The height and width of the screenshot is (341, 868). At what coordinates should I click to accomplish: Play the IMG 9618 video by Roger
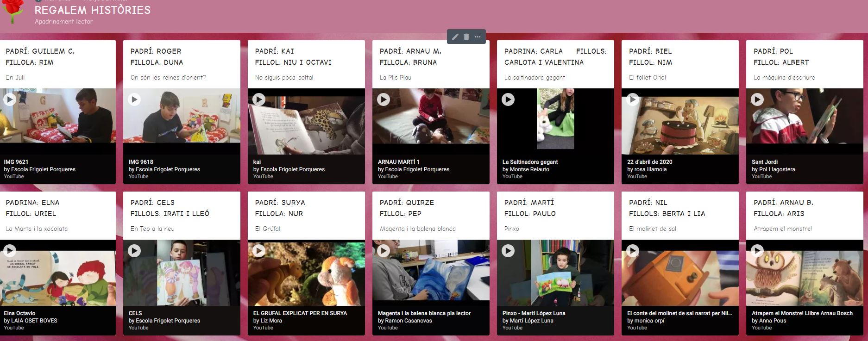pos(134,99)
